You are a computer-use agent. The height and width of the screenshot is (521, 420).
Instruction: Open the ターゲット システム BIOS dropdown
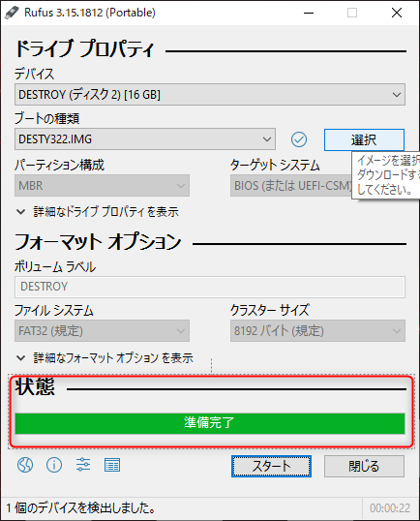291,185
